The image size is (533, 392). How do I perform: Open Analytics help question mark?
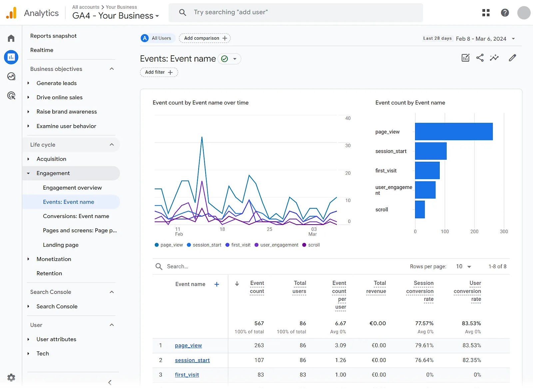click(x=505, y=12)
